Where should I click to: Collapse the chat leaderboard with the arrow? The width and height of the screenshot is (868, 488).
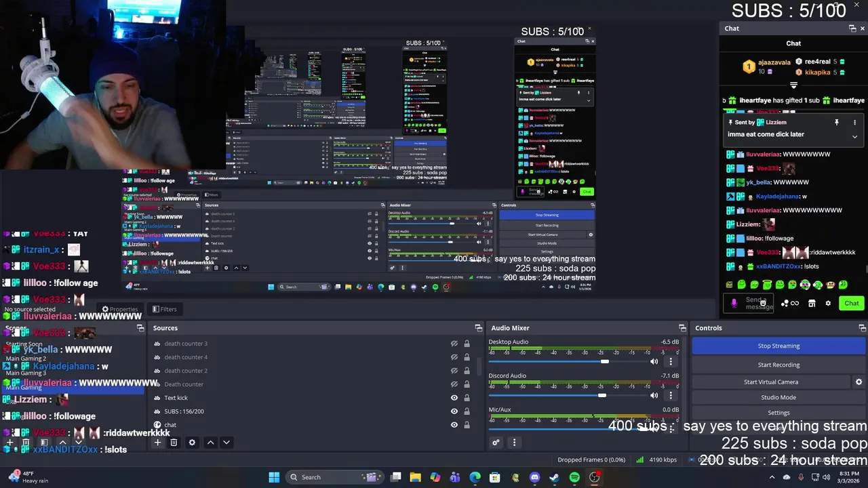tap(793, 85)
